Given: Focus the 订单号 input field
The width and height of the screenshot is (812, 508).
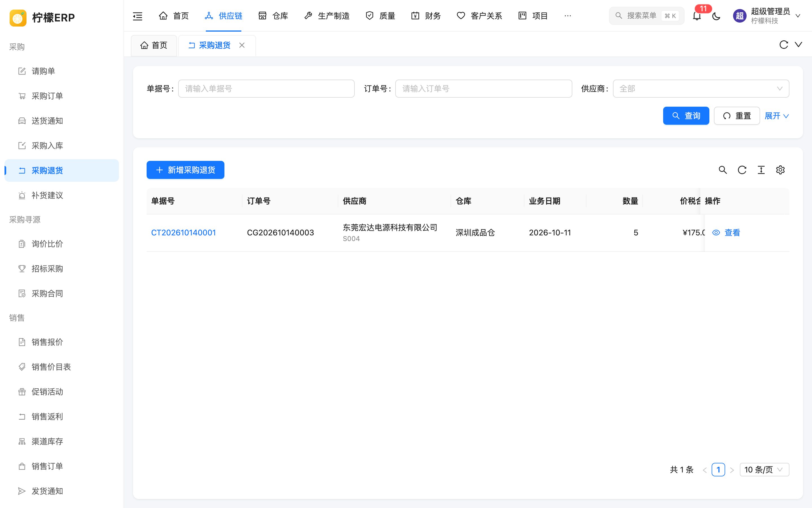Looking at the screenshot, I should (x=484, y=89).
